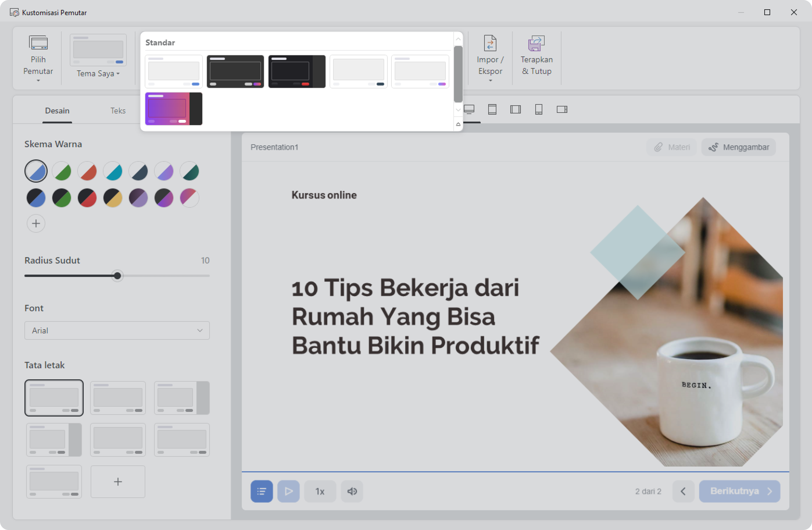Select the black theme with red accent
Screen dimensions: 812x530
click(x=297, y=71)
